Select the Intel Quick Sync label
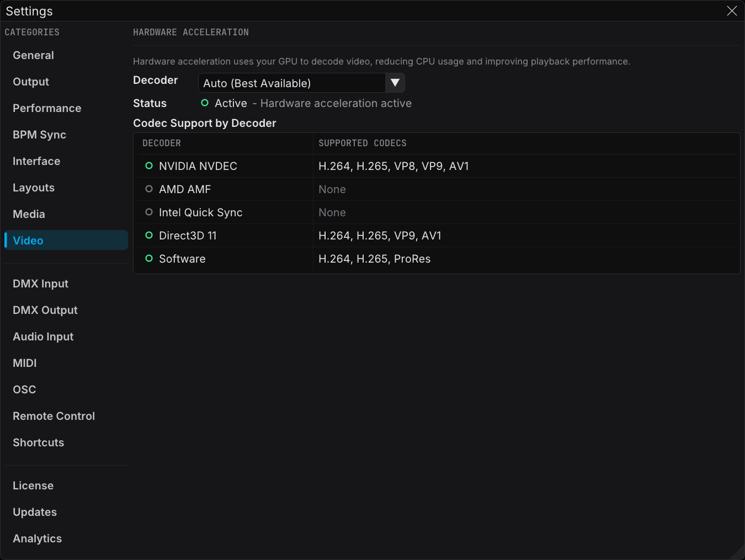This screenshot has width=745, height=560. click(x=201, y=212)
